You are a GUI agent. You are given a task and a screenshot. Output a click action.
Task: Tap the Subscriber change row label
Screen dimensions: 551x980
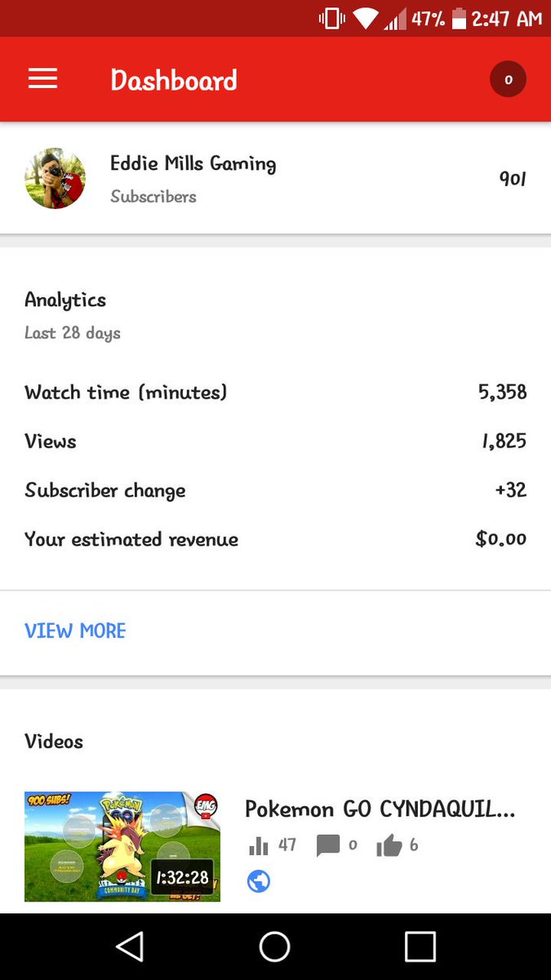coord(105,490)
